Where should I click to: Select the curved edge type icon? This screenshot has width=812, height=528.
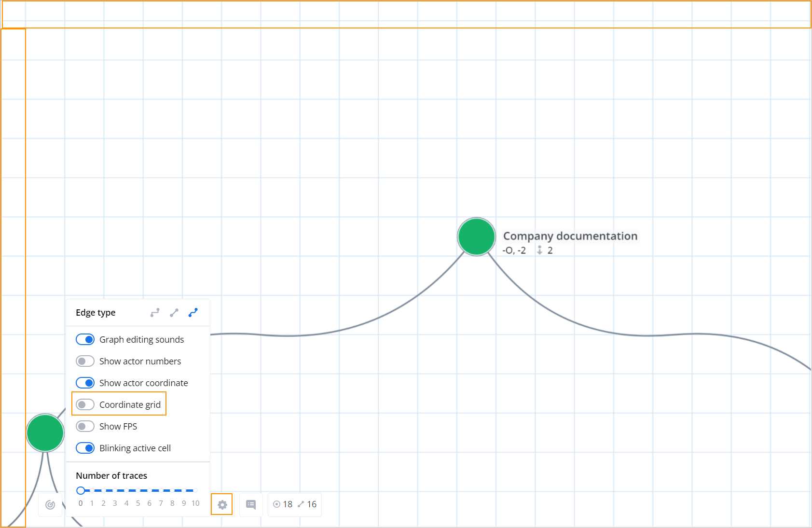click(x=193, y=313)
